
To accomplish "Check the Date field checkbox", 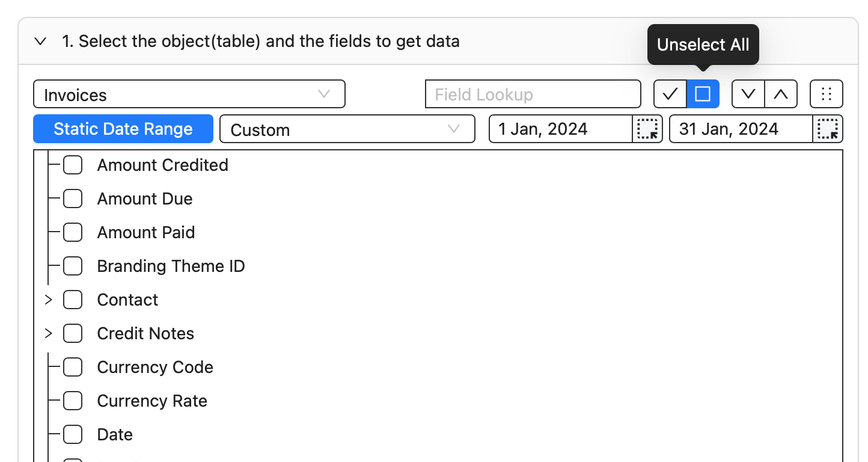I will point(73,434).
